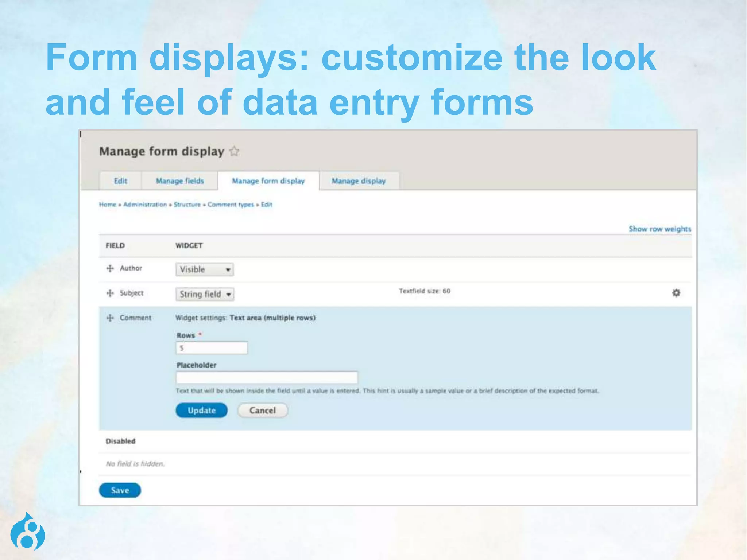Switch to the Manage fields tab
This screenshot has height=560, width=747.
tap(180, 181)
